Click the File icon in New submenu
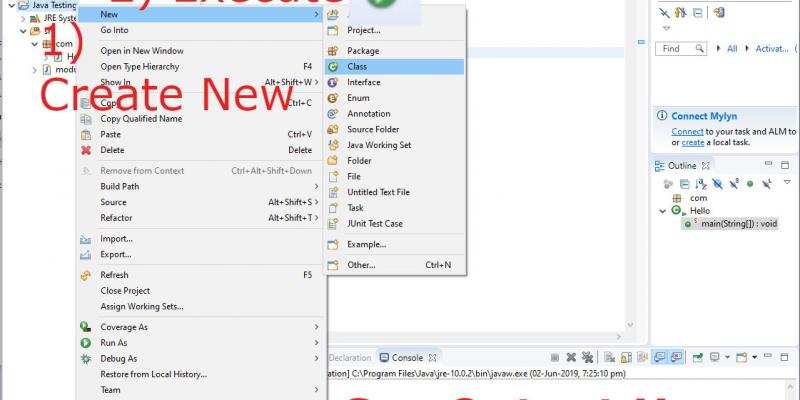The image size is (800, 400). pyautogui.click(x=333, y=177)
